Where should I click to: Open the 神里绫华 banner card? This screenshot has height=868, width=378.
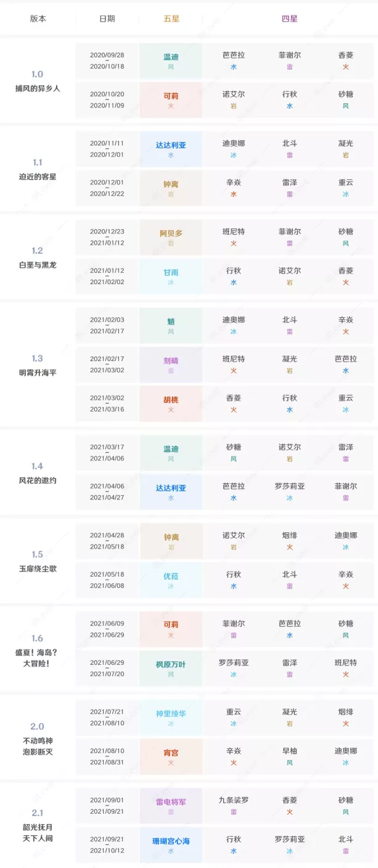[x=171, y=717]
